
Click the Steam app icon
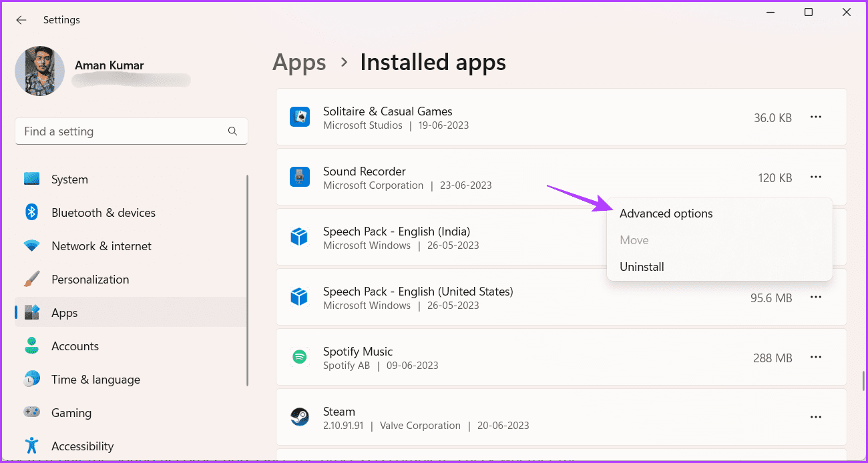299,417
